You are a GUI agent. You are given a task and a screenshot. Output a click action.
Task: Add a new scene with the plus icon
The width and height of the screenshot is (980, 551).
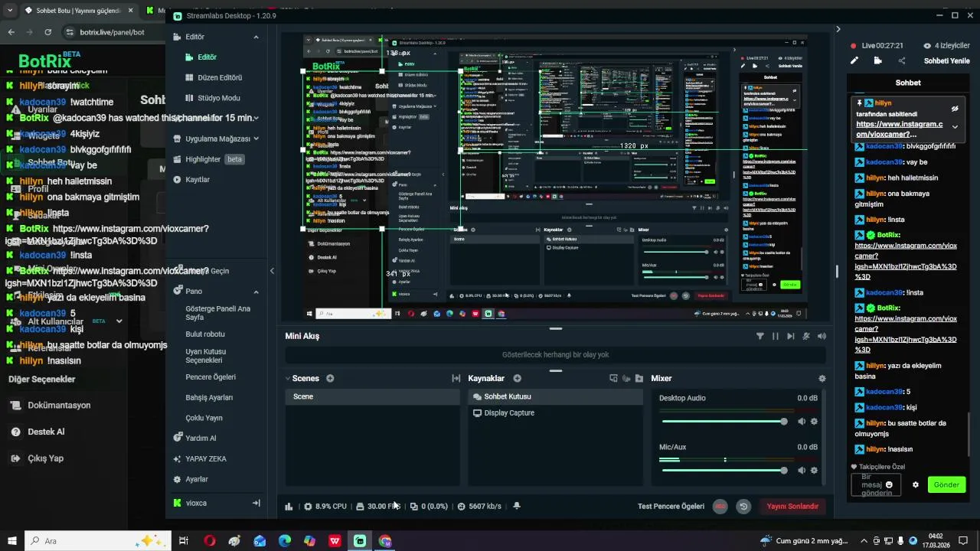tap(330, 378)
